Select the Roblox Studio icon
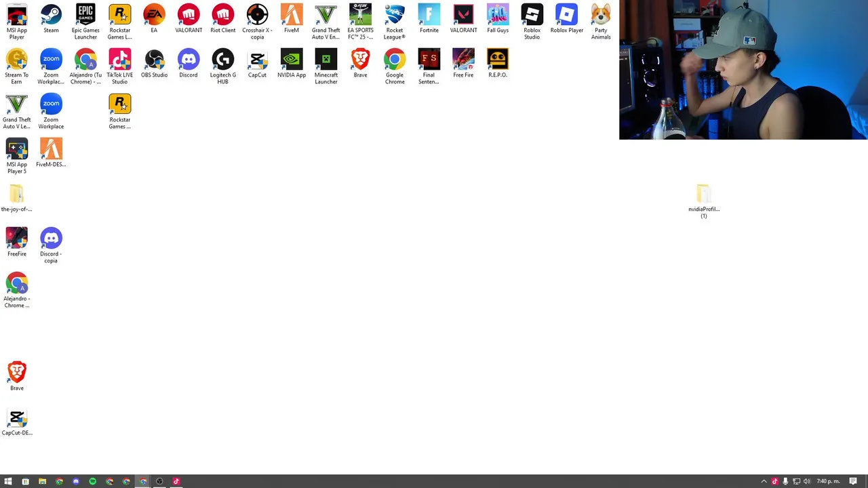 (x=532, y=22)
